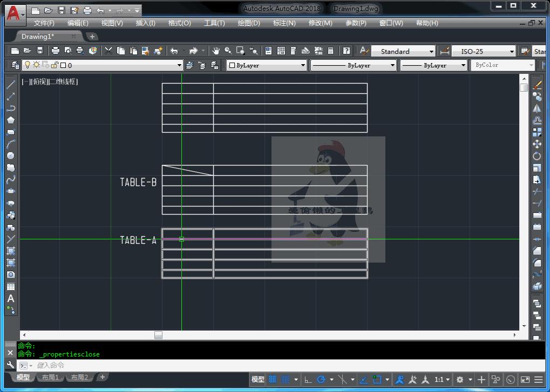Choose the Table tool in draw toolbar
This screenshot has width=550, height=392.
10,287
